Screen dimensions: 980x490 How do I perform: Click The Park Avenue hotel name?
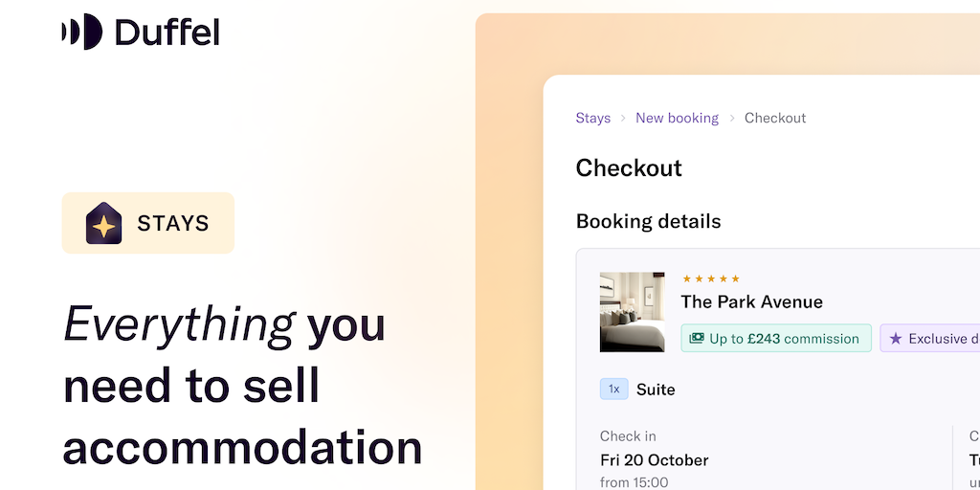[x=751, y=302]
